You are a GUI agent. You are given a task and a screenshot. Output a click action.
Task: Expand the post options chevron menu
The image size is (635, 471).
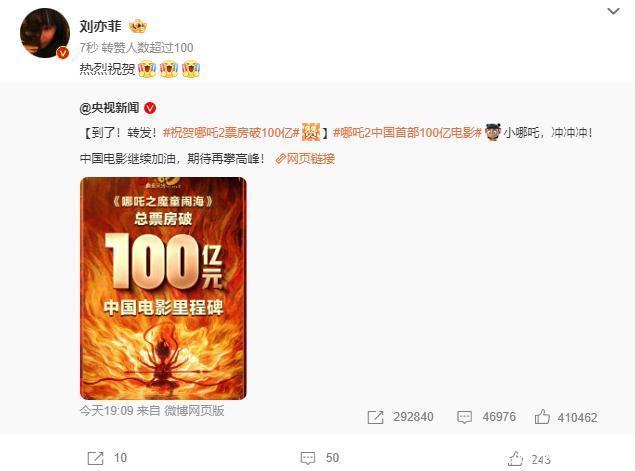pos(614,11)
